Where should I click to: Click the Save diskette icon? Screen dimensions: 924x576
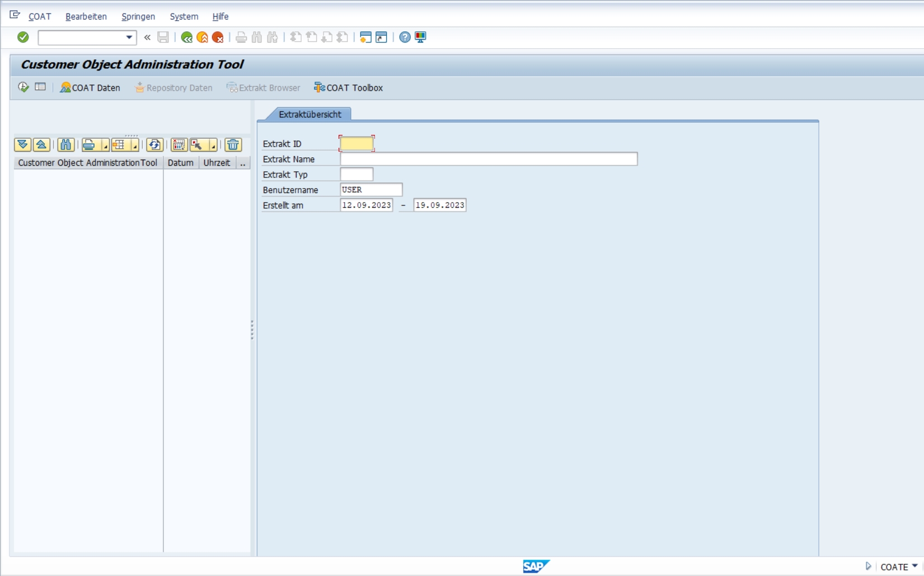tap(163, 38)
